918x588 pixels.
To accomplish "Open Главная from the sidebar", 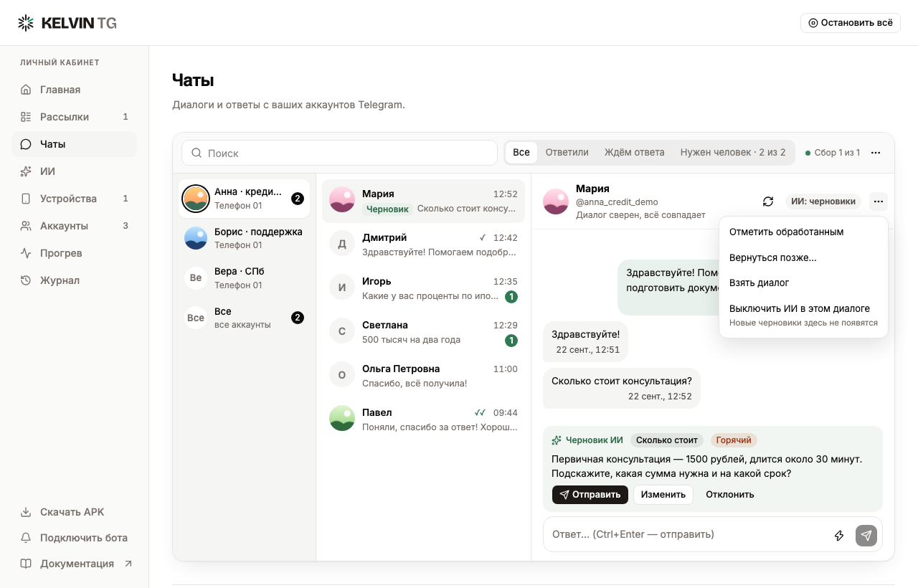I will tap(74, 90).
